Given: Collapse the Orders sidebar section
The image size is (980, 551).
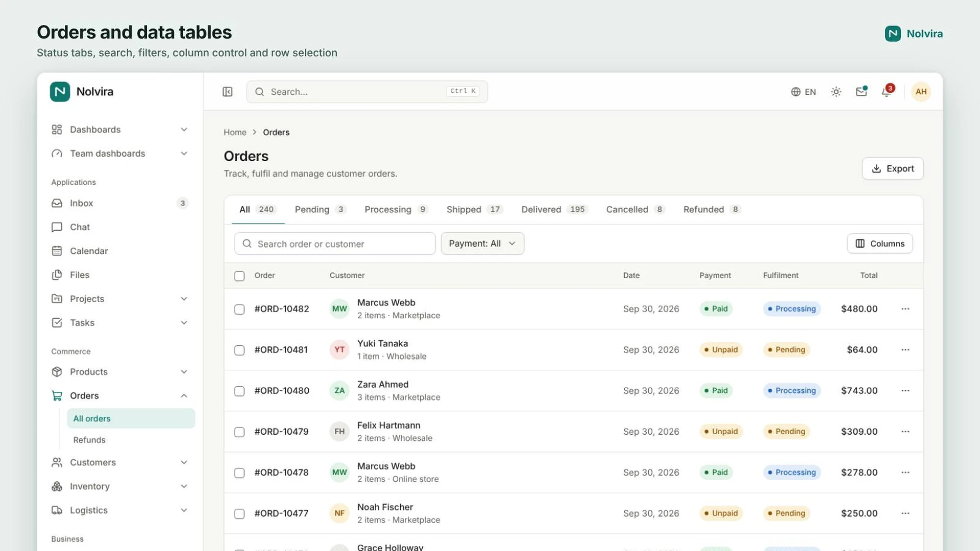Looking at the screenshot, I should point(119,396).
